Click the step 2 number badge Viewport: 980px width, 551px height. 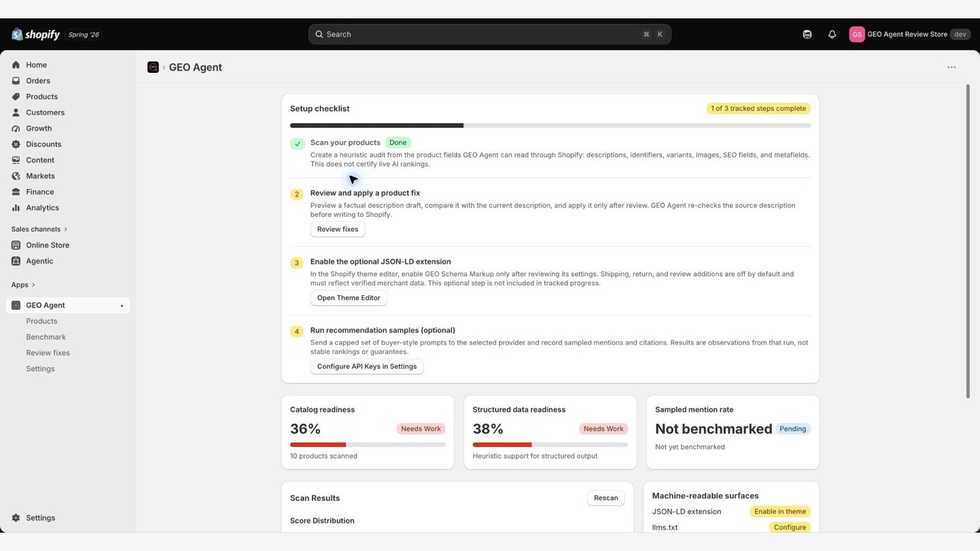[297, 194]
